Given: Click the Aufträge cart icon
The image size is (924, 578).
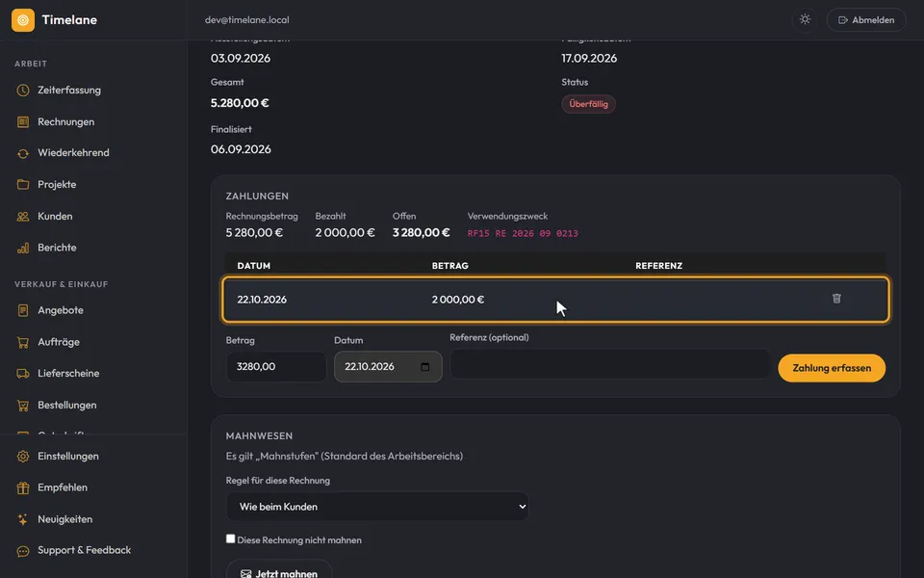Looking at the screenshot, I should point(23,342).
